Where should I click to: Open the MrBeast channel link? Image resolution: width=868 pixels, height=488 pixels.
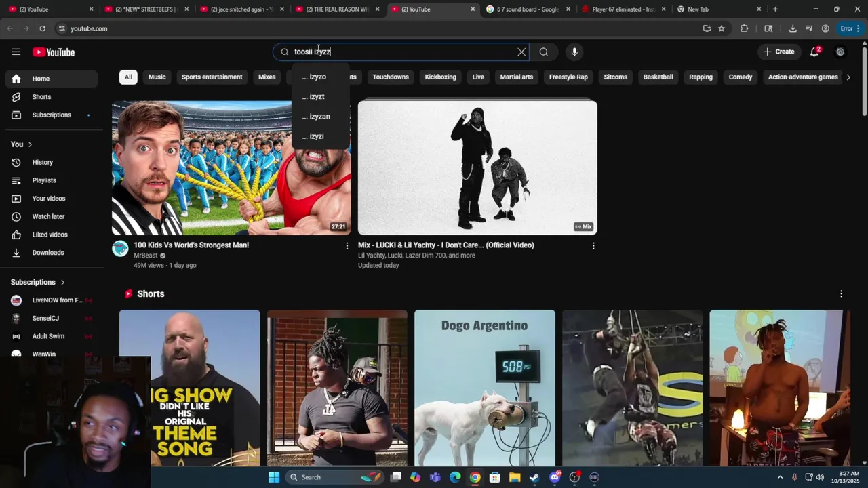[146, 256]
